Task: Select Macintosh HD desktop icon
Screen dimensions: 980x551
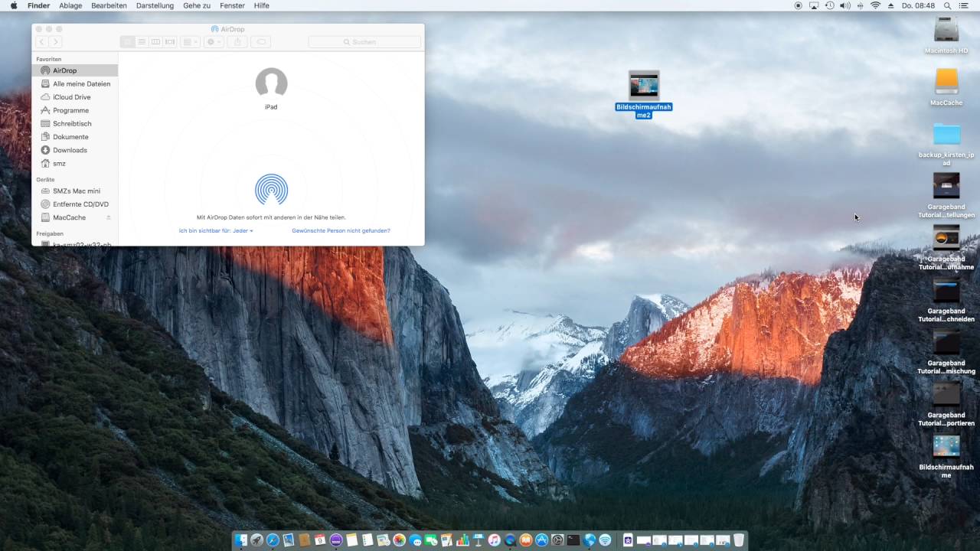Action: 946,35
